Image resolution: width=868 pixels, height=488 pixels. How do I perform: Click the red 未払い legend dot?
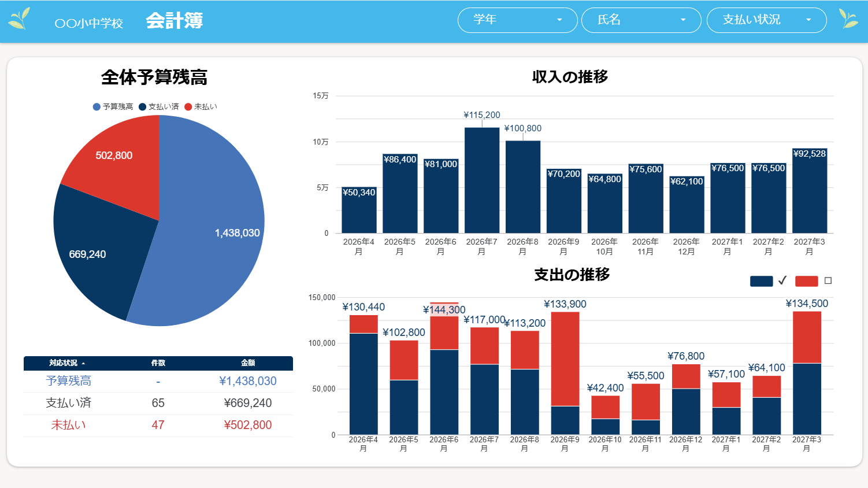click(188, 106)
